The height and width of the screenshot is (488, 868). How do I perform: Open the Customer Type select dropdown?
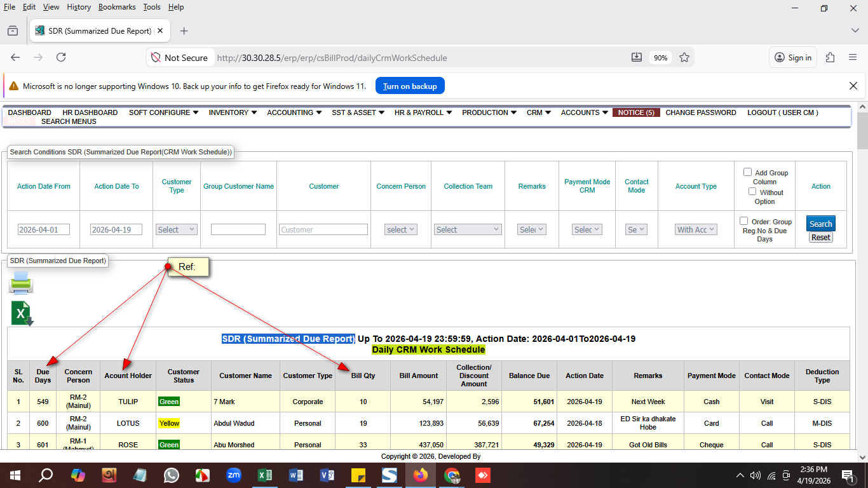(177, 229)
